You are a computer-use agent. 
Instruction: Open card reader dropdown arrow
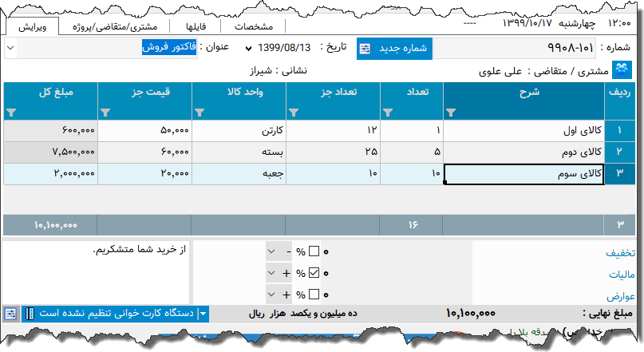point(203,314)
